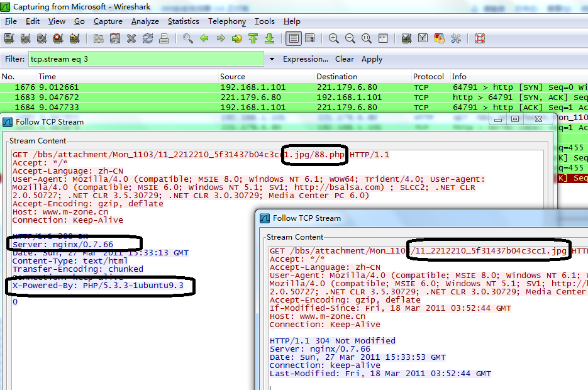Select packet number 1684 row

coord(294,108)
